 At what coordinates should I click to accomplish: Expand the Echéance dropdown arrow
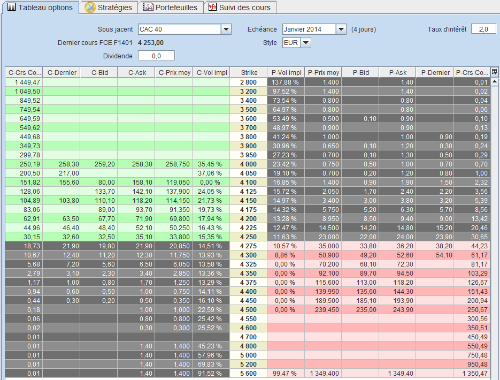tap(341, 29)
